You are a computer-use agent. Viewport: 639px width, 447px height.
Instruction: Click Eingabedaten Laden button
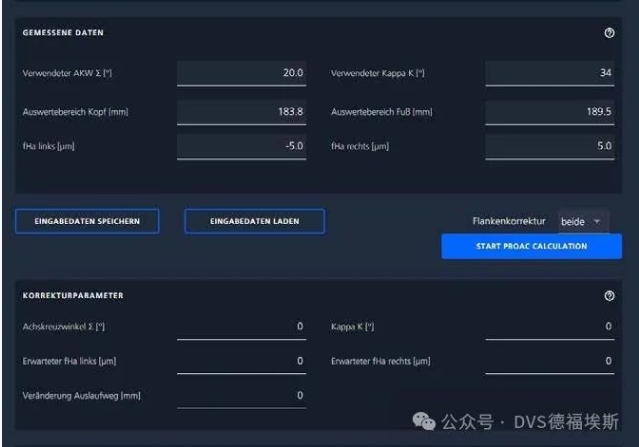(254, 222)
